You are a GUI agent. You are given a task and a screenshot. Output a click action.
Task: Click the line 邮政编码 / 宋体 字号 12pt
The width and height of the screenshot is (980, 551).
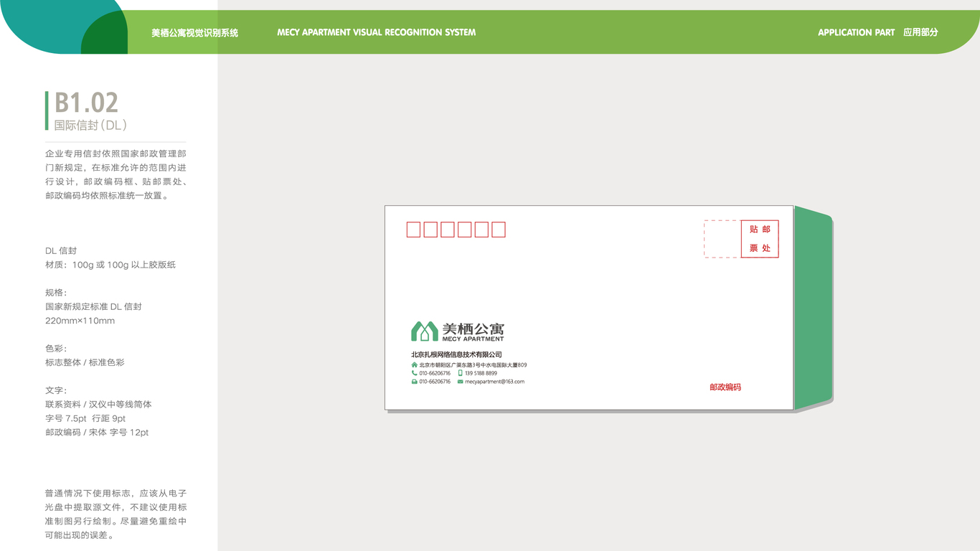click(x=97, y=433)
